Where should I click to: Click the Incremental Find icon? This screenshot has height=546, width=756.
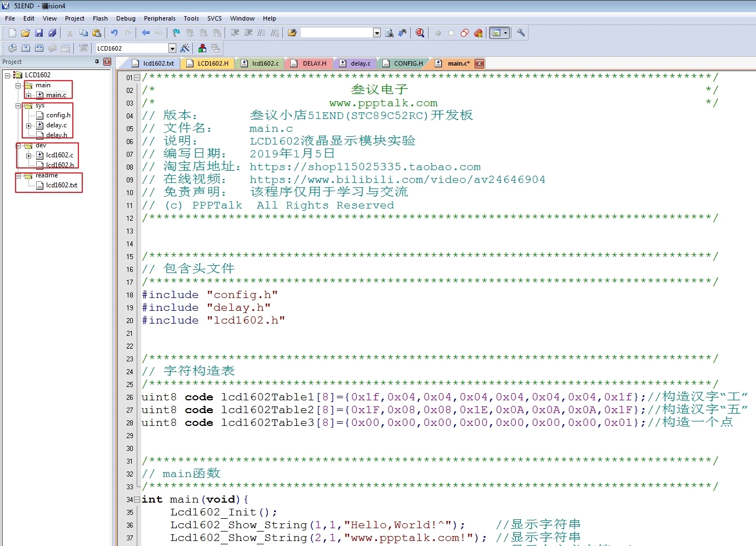(x=402, y=33)
